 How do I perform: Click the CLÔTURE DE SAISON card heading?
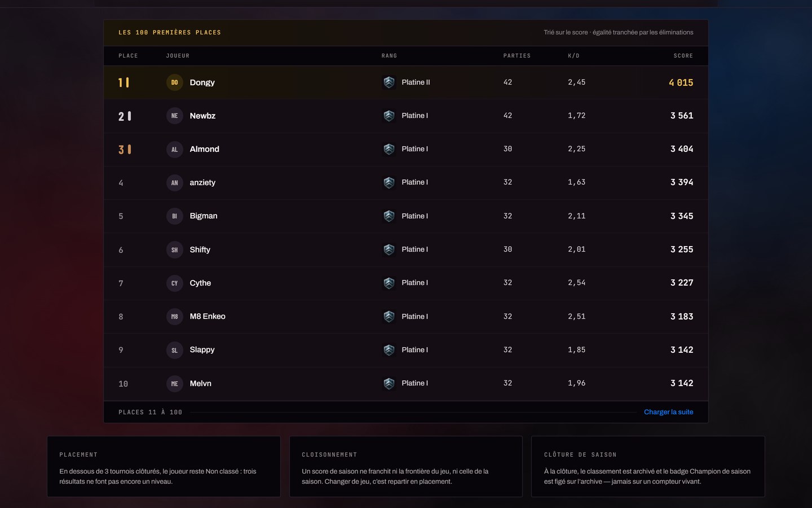[580, 455]
